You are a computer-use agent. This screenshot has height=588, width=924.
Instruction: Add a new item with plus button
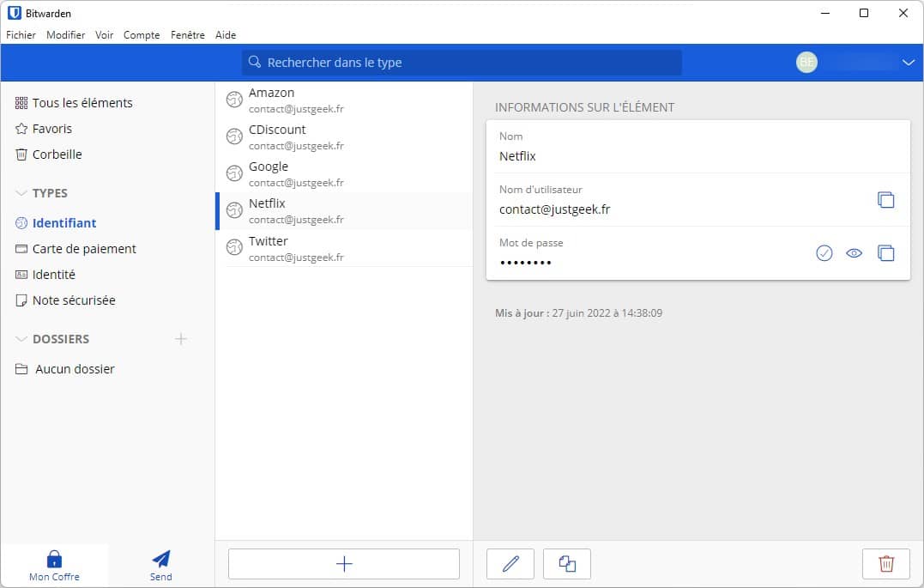click(x=343, y=564)
